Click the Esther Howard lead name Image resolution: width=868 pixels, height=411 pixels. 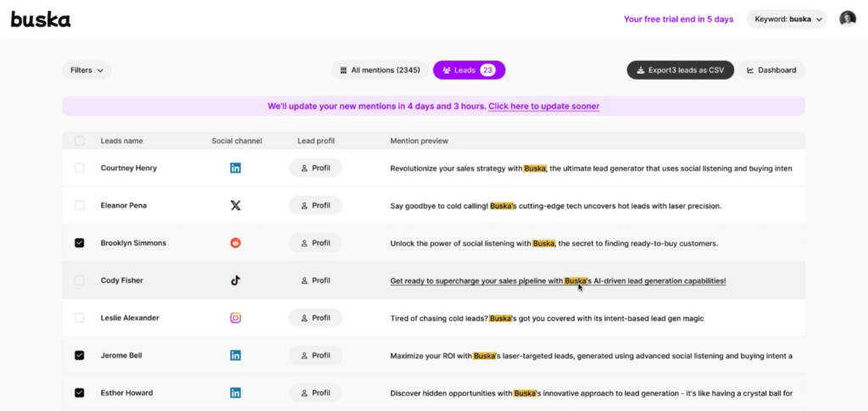click(x=127, y=392)
